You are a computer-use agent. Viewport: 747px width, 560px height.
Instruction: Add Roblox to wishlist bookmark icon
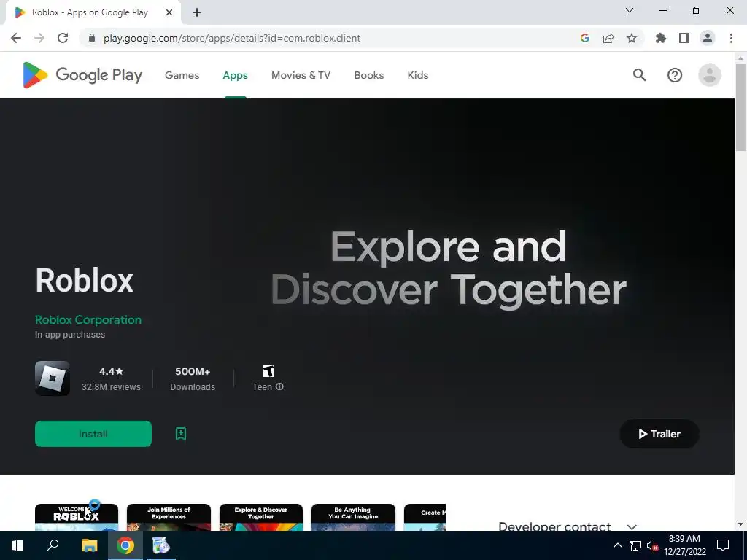(181, 434)
